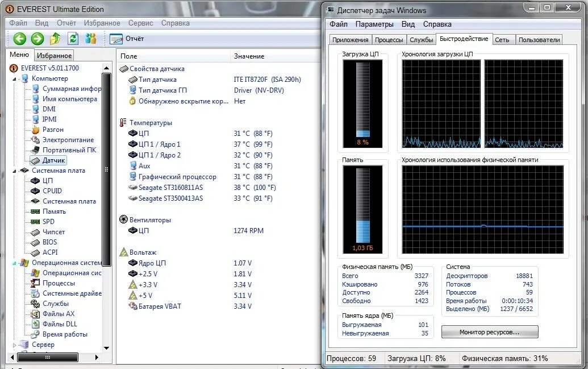Click EVEREST v5.01.1700 root tree item
Screen dimensions: 588x369
pyautogui.click(x=49, y=68)
